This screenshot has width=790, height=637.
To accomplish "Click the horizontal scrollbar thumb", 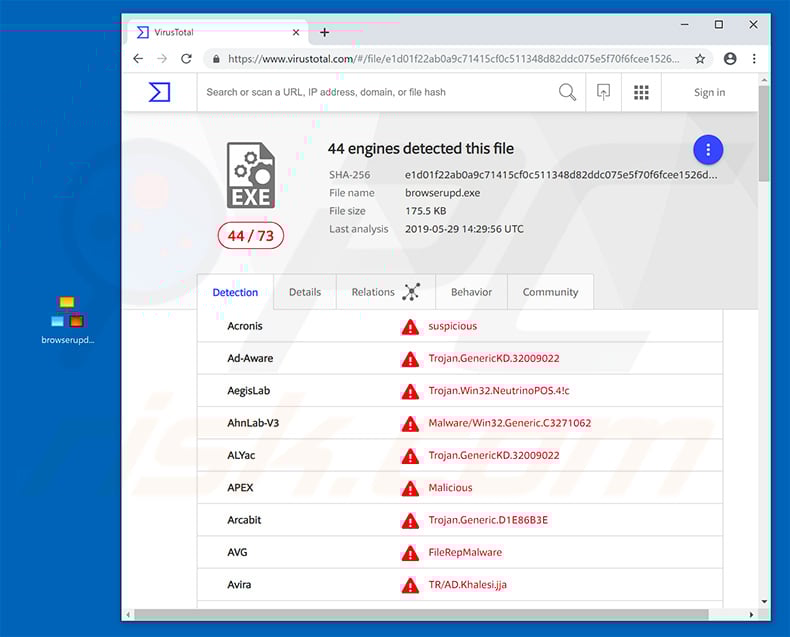I will click(x=421, y=614).
